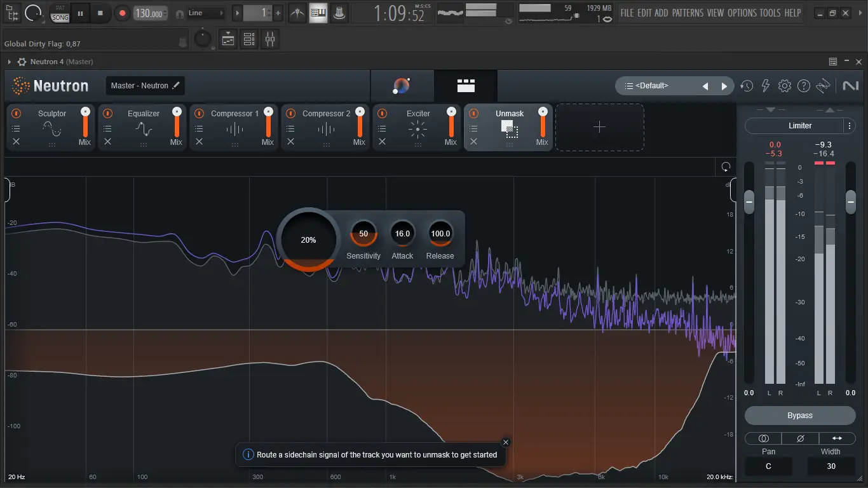Open the PATTERNS menu
This screenshot has width=868, height=488.
point(688,12)
